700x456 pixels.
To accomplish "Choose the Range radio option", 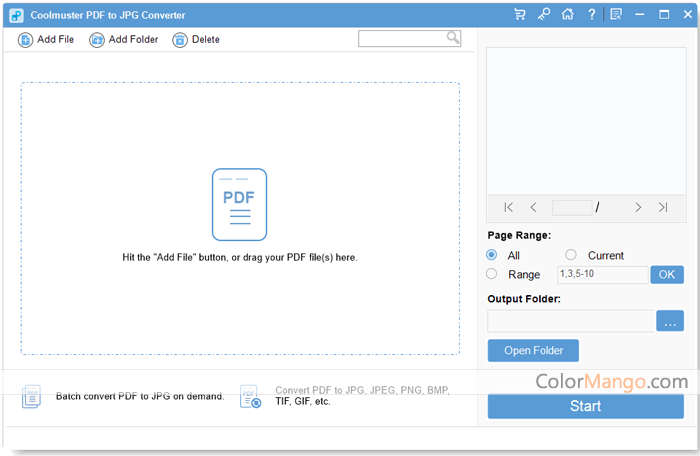I will coord(492,274).
